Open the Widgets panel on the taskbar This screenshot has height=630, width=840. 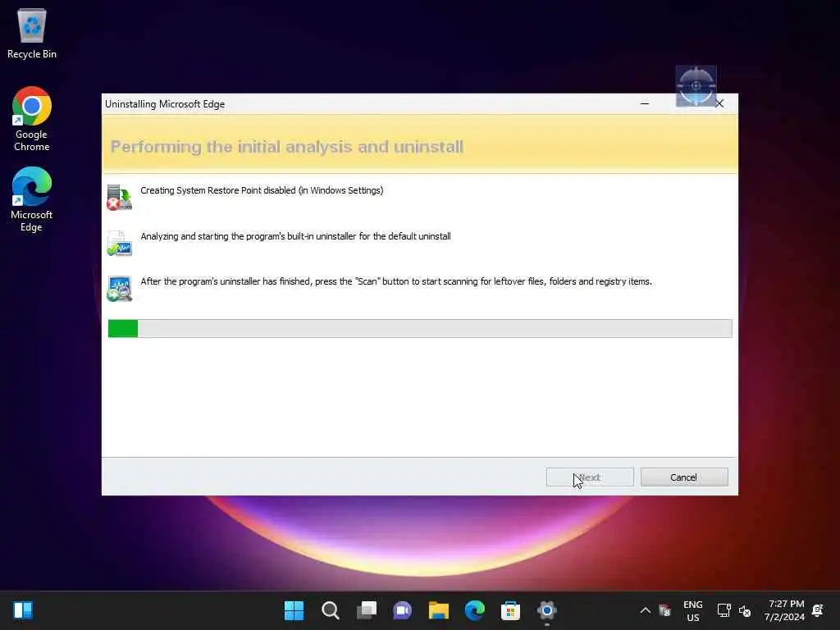[23, 610]
